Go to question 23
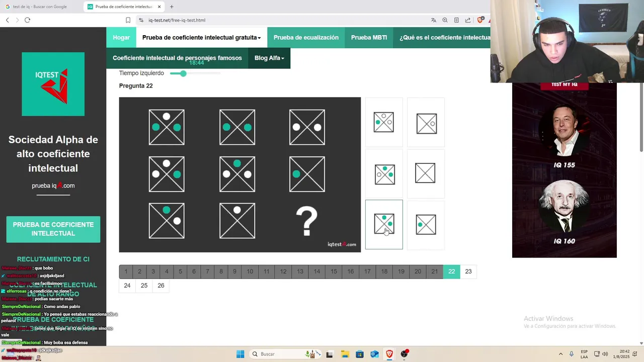The image size is (644, 362). (468, 271)
